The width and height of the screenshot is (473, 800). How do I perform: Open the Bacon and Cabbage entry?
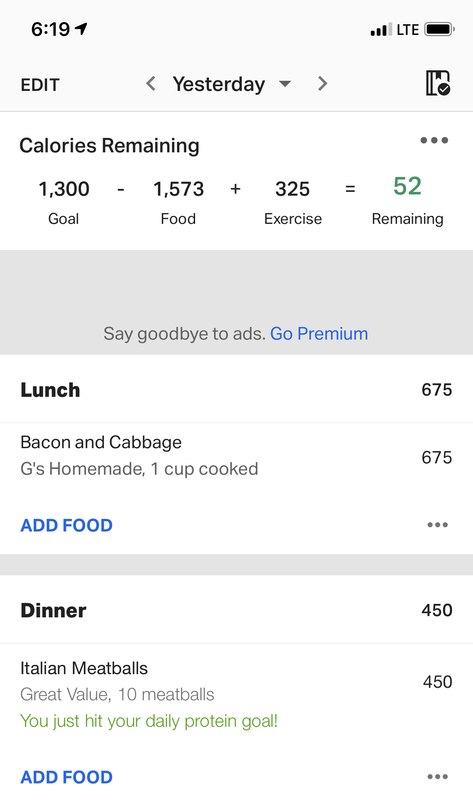[236, 456]
